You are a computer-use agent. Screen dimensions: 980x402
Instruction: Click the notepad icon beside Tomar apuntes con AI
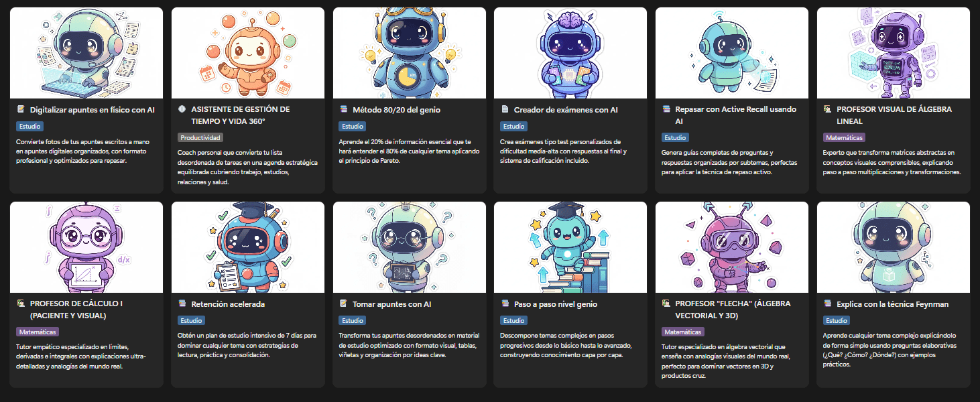(344, 304)
